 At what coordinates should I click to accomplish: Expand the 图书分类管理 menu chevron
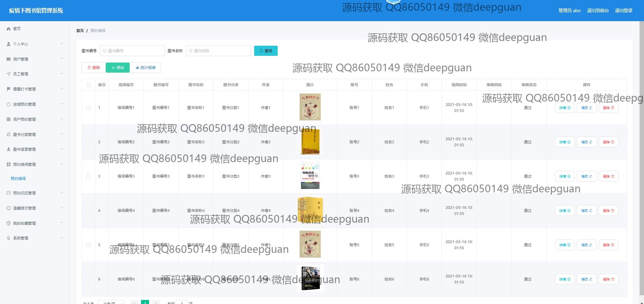click(x=62, y=134)
